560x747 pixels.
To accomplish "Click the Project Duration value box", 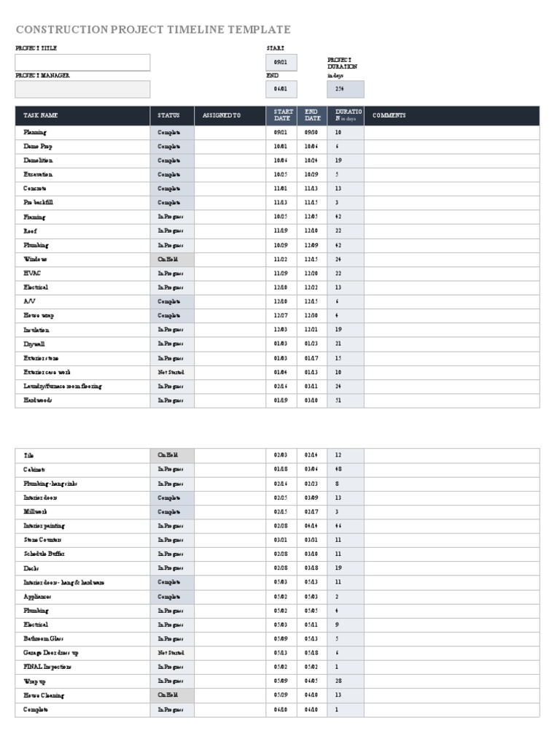I will [346, 89].
